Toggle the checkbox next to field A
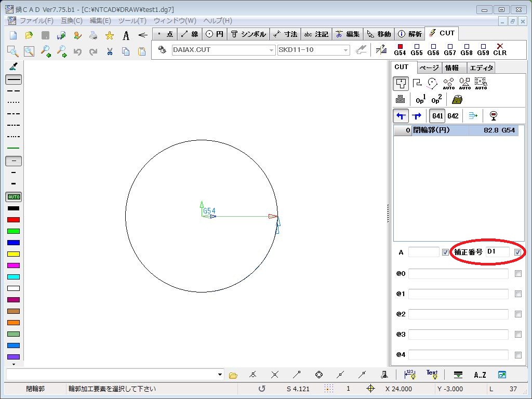This screenshot has width=532, height=399. coord(445,252)
